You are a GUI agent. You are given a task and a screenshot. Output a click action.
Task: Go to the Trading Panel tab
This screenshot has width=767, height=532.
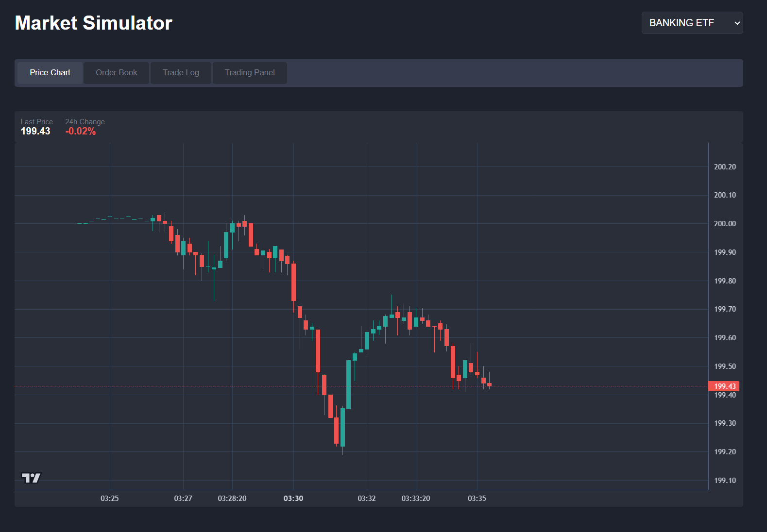click(x=250, y=73)
